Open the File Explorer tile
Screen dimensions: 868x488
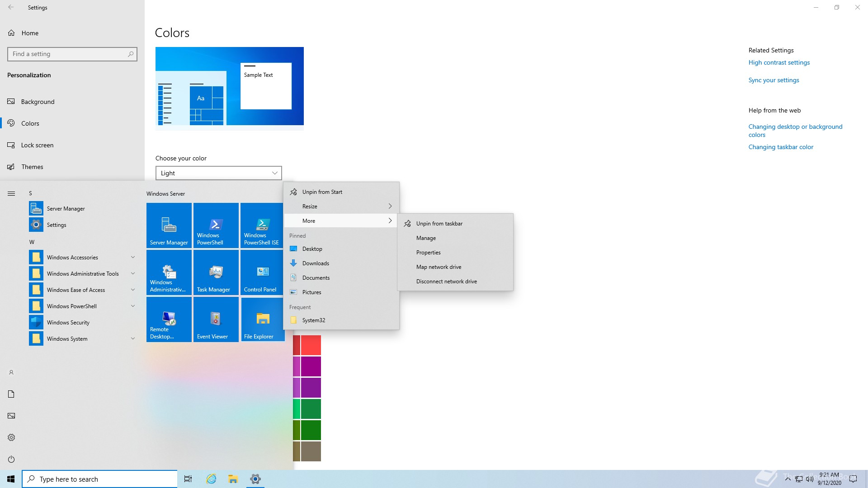263,319
